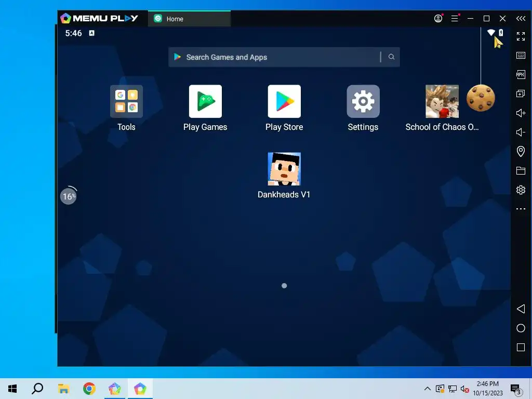
Task: Expand hidden system tray icons
Action: pos(428,389)
